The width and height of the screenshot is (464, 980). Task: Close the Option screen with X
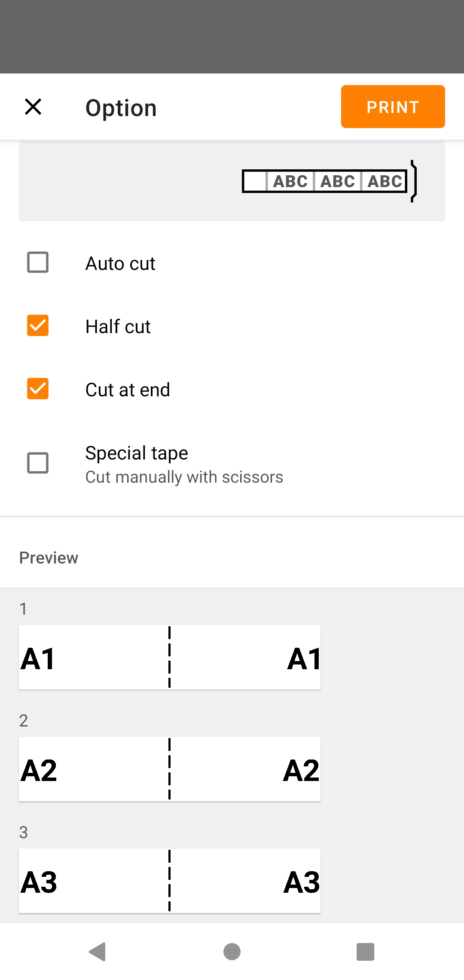pos(33,107)
